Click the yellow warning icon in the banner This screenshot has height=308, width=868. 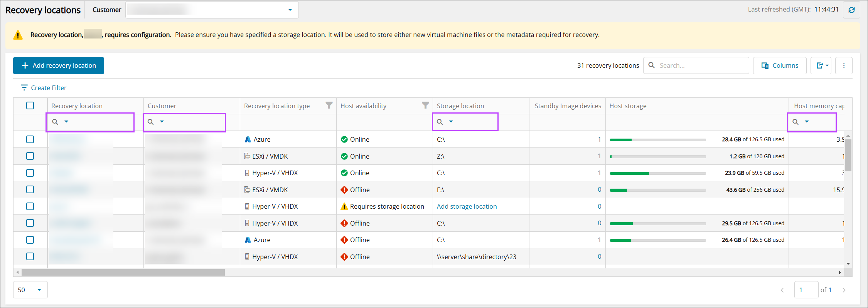point(18,35)
